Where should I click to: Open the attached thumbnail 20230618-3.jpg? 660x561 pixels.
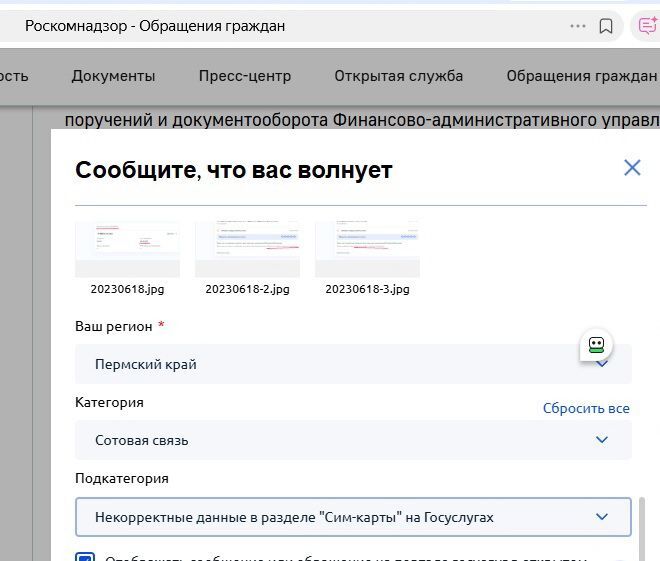click(x=367, y=249)
